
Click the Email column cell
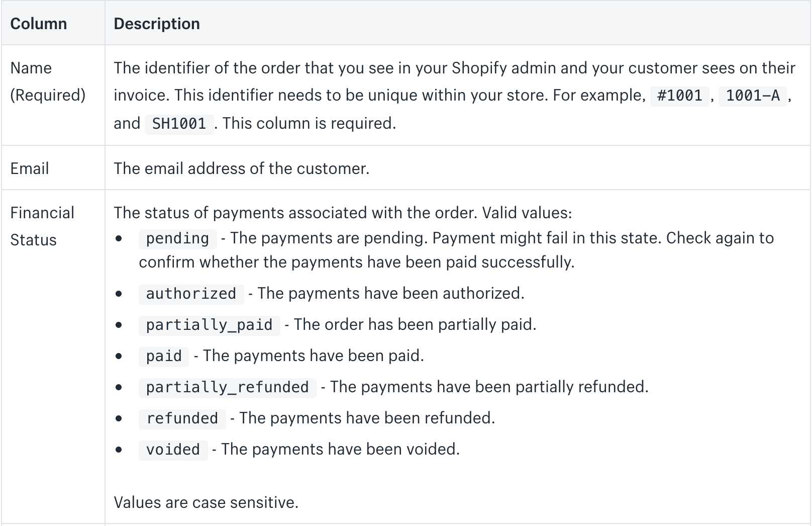(53, 168)
